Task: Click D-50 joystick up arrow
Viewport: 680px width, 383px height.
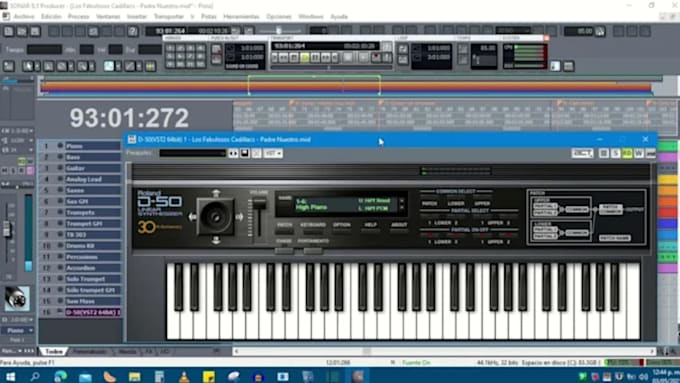Action: tap(216, 193)
